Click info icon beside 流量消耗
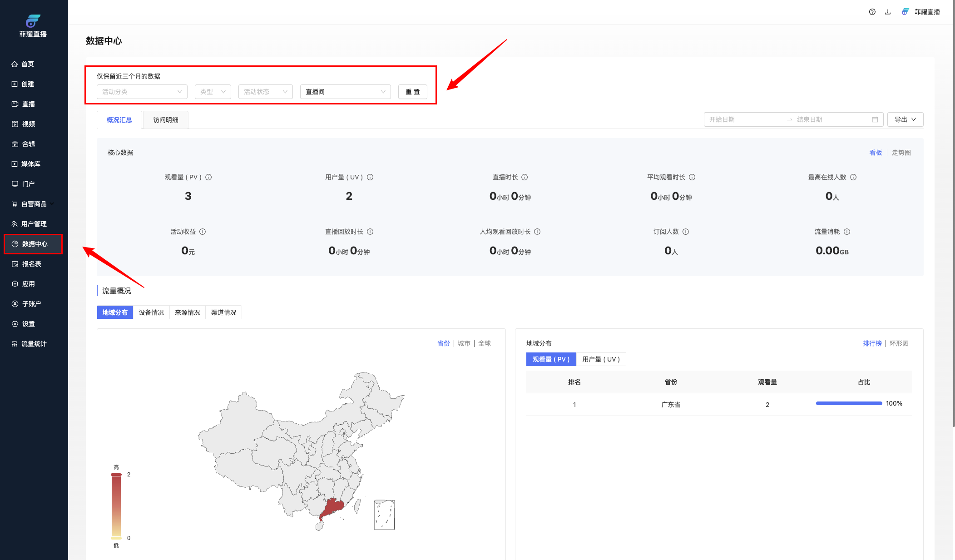955x560 pixels. pos(847,232)
